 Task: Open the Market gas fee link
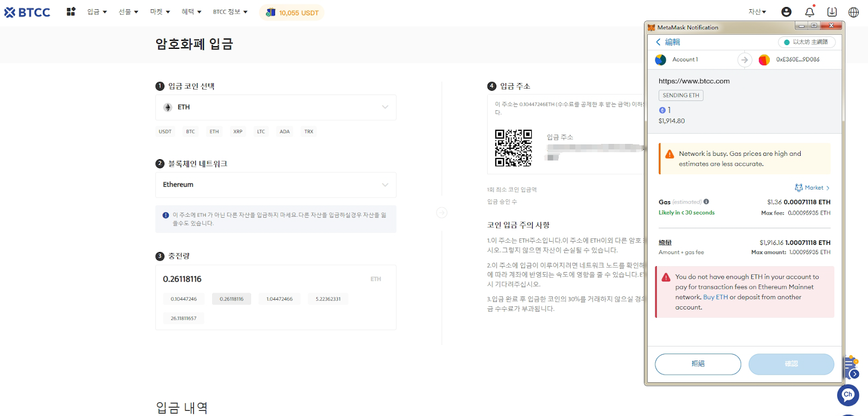tap(812, 188)
